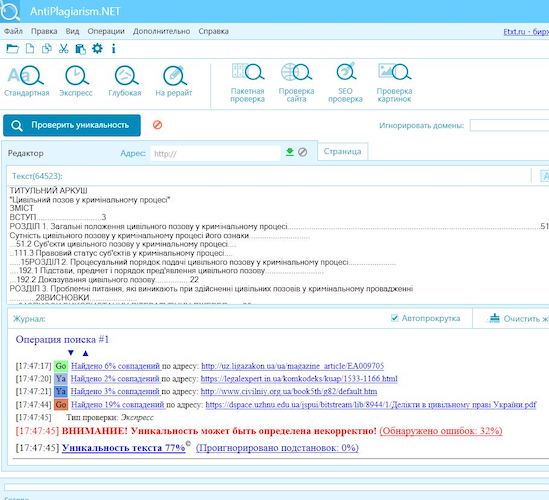Load page with the green download arrow
Image resolution: width=549 pixels, height=500 pixels.
coord(290,152)
